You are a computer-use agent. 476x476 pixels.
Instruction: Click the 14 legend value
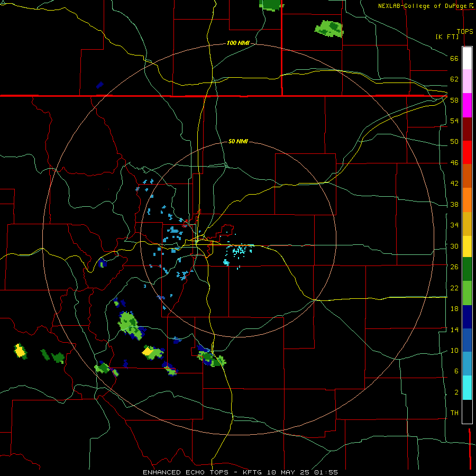tap(454, 329)
